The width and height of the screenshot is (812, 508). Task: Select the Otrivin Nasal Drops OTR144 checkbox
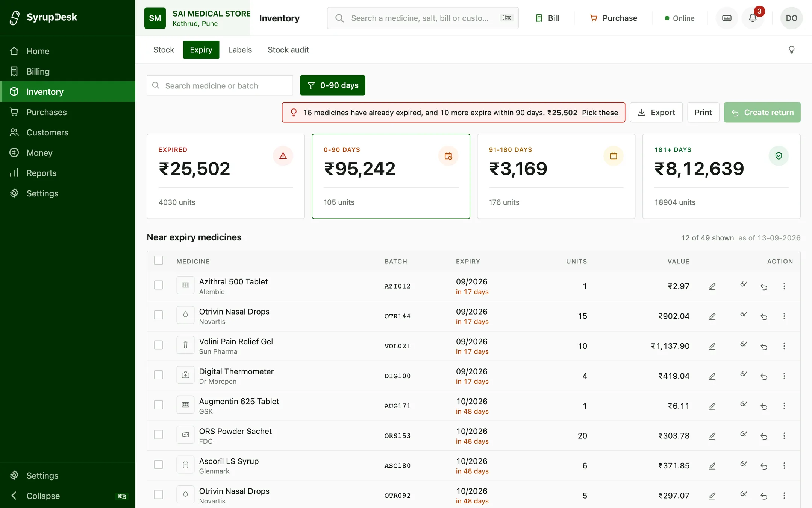[x=158, y=315]
